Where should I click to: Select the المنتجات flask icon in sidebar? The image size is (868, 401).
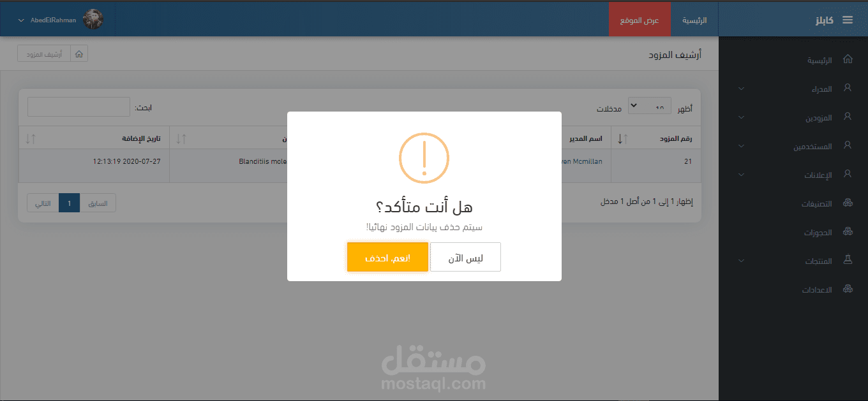tap(848, 260)
